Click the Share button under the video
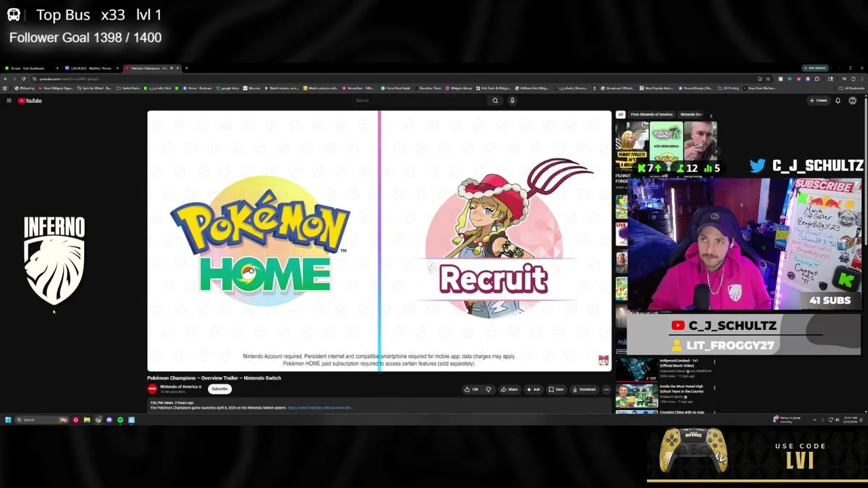The width and height of the screenshot is (868, 488). [509, 390]
